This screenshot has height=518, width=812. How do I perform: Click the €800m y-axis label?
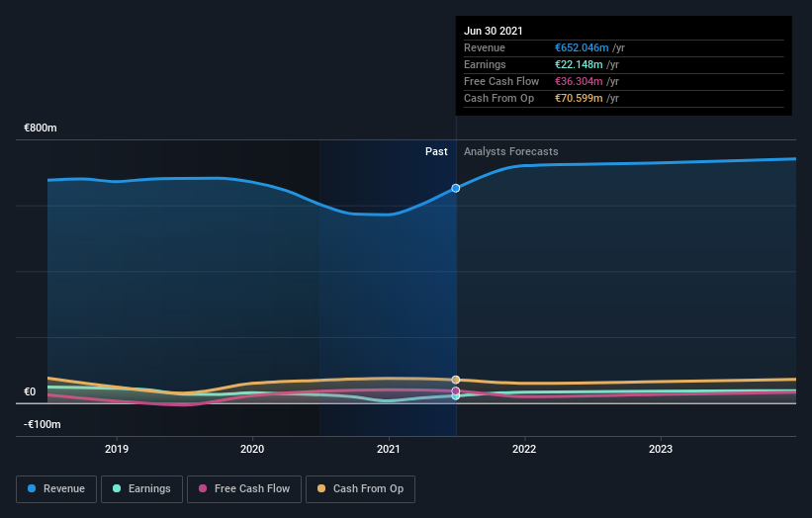point(41,128)
